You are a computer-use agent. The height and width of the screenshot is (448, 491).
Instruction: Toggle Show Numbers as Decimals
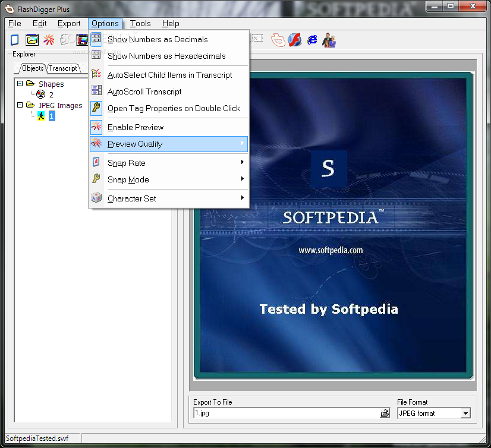coord(169,39)
